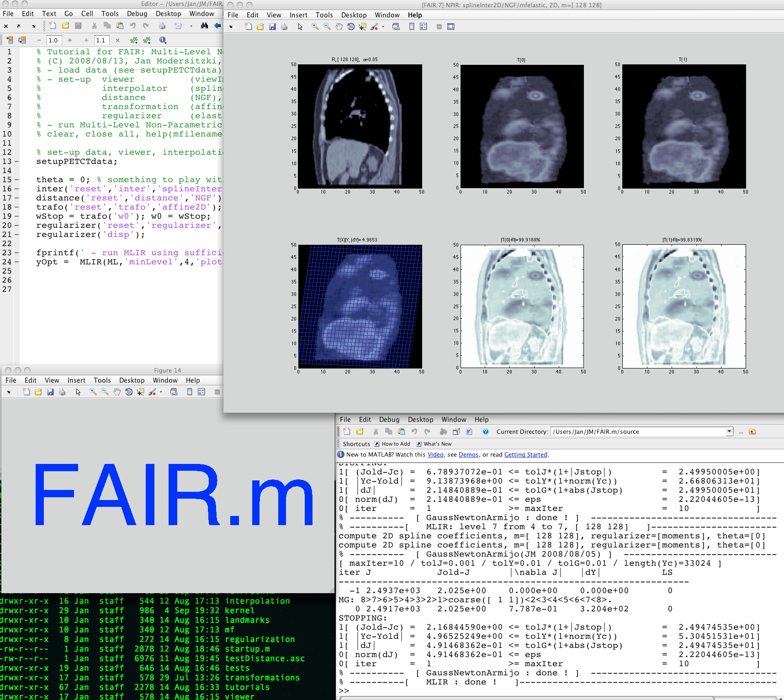Click the T(X)|Y grid overlay plot
This screenshot has height=700, width=784.
coord(360,306)
